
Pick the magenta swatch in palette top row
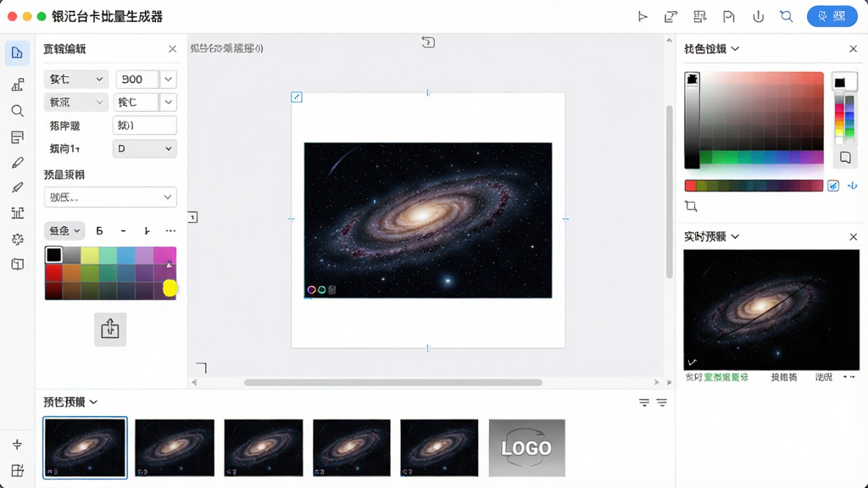165,255
